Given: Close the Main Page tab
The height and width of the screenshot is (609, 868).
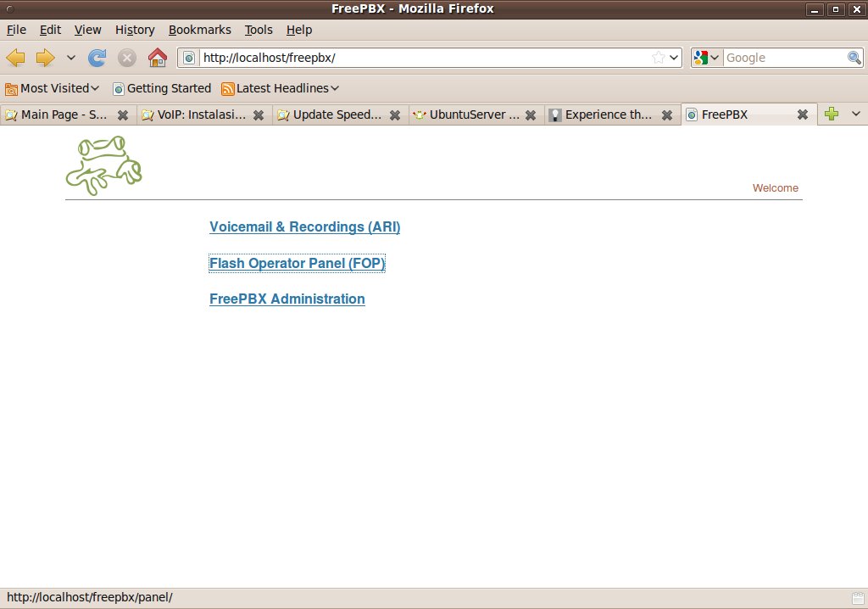Looking at the screenshot, I should 123,115.
